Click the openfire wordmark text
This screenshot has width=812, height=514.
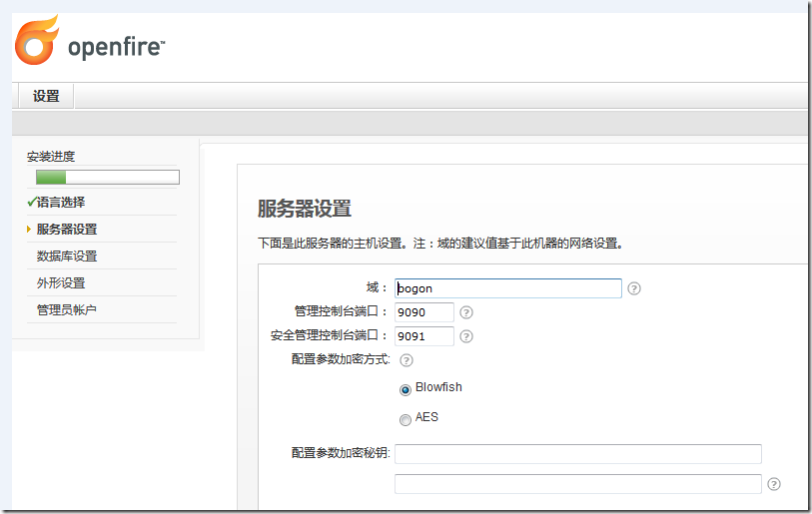click(117, 47)
